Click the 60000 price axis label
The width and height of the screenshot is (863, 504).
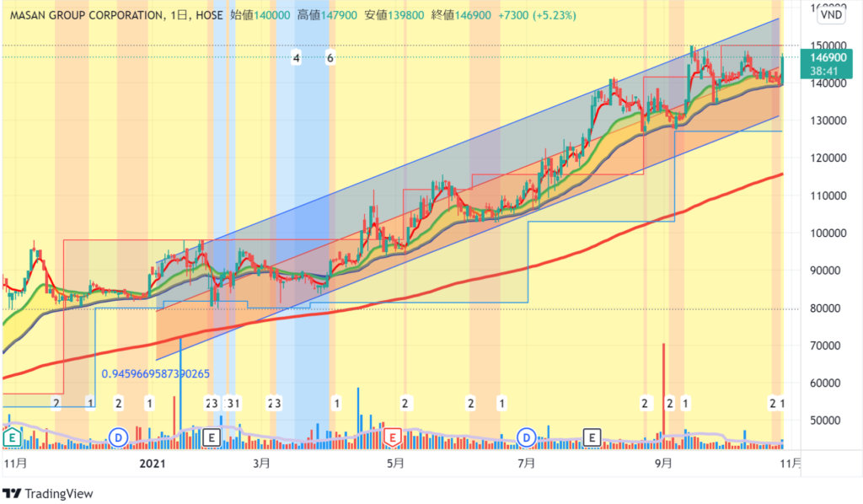(x=825, y=383)
